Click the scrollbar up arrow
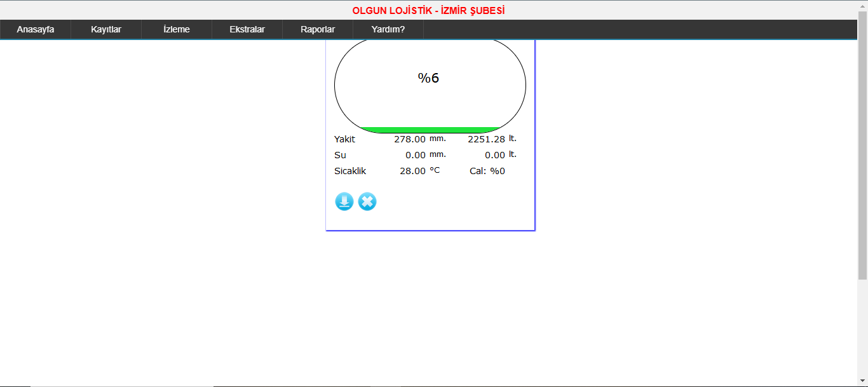Image resolution: width=868 pixels, height=387 pixels. [x=862, y=5]
